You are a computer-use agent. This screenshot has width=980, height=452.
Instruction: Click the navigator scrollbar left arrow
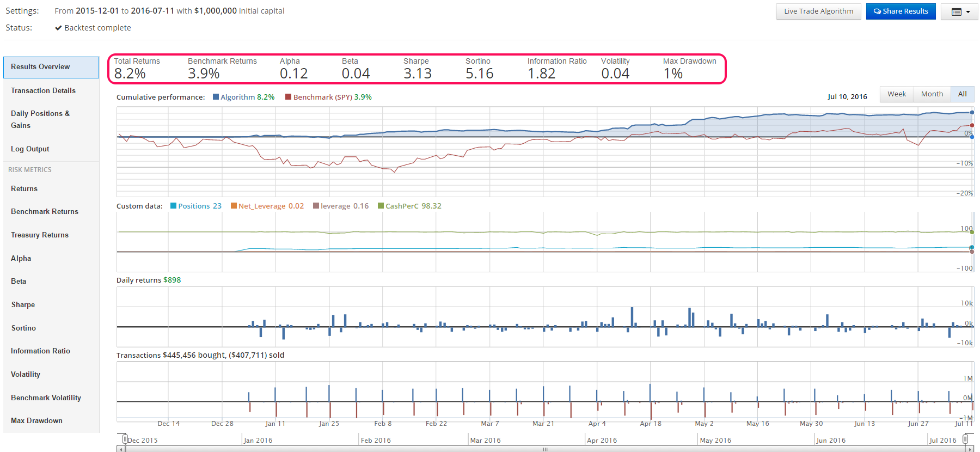tap(120, 449)
